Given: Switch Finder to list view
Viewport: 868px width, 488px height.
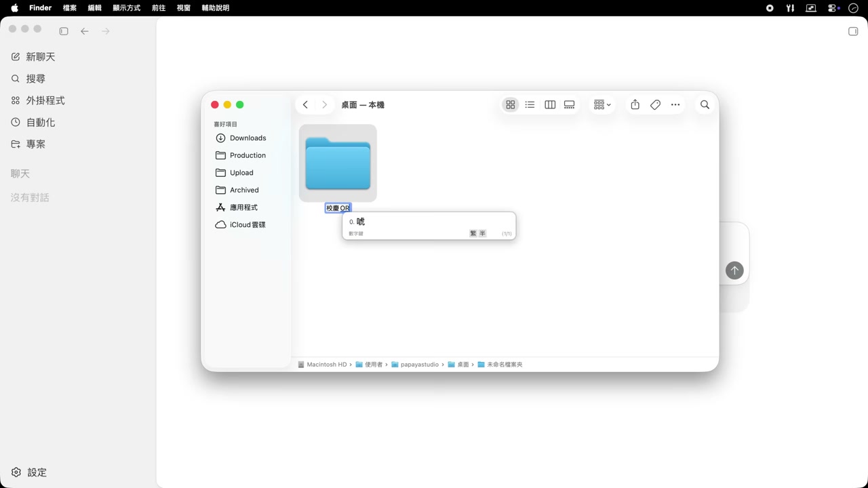Looking at the screenshot, I should 530,104.
